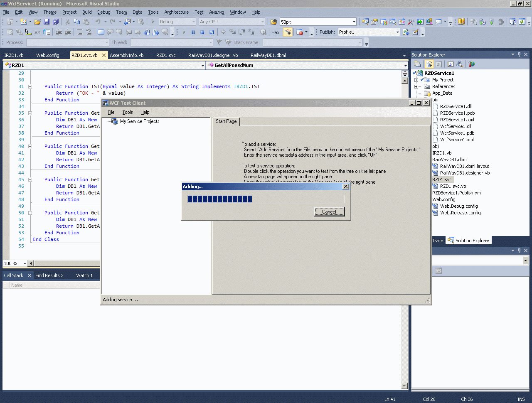This screenshot has width=532, height=403.
Task: Stop debugging with the Stop icon
Action: 202,32
